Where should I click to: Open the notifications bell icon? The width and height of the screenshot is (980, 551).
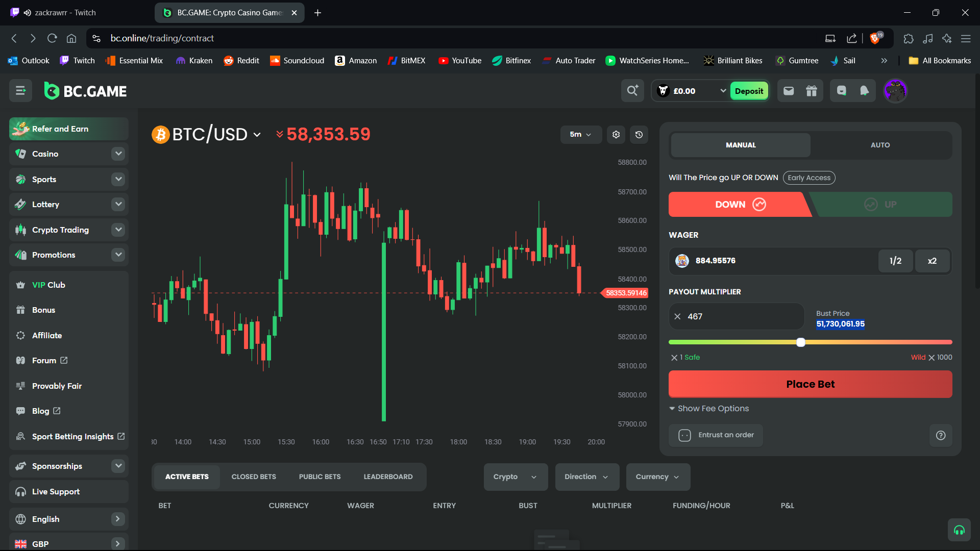864,91
